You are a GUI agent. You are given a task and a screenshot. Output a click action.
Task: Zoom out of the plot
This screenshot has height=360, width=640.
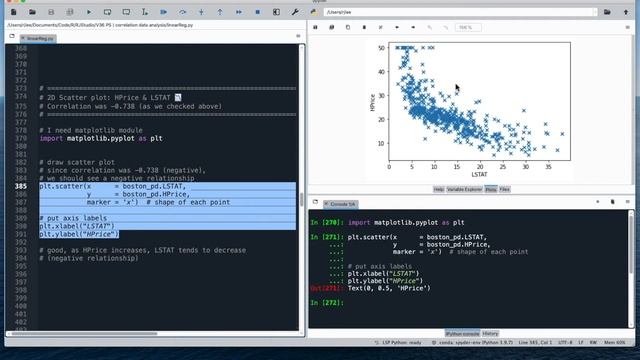click(429, 27)
